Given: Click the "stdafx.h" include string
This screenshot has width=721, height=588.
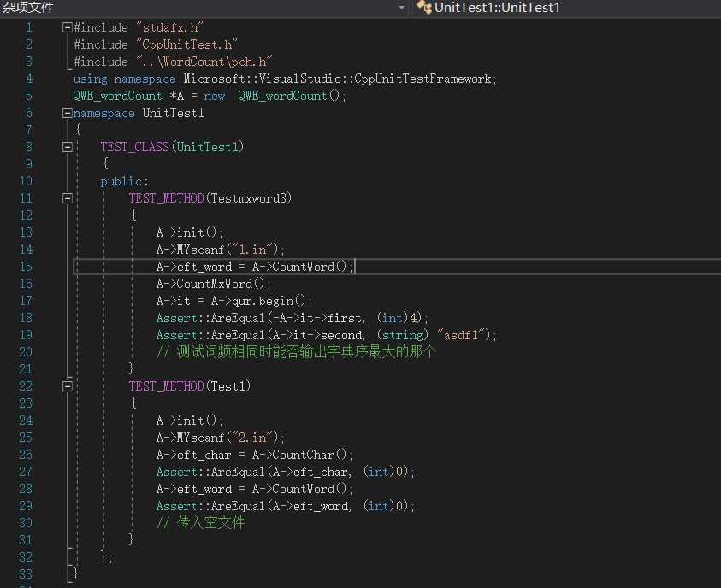Looking at the screenshot, I should (x=169, y=27).
